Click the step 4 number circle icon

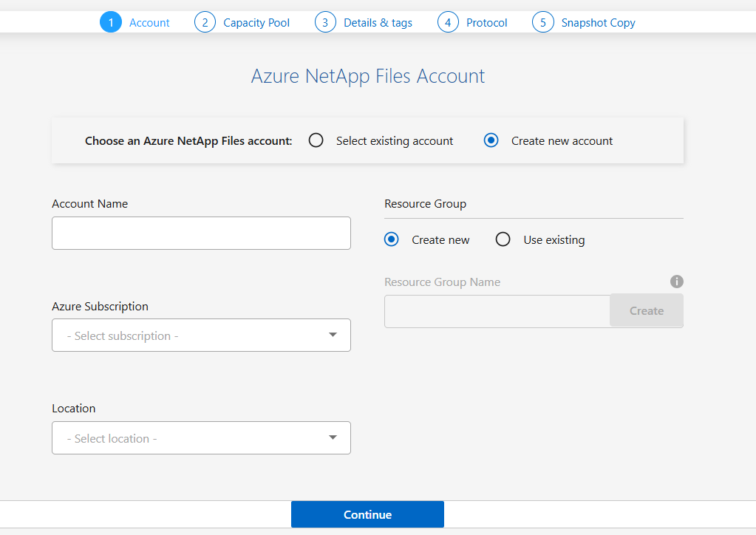coord(448,22)
